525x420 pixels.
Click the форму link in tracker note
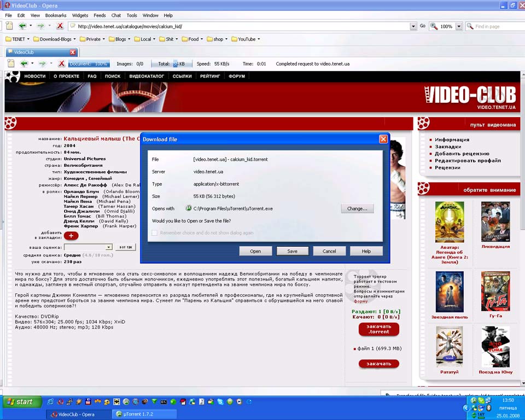click(x=360, y=301)
